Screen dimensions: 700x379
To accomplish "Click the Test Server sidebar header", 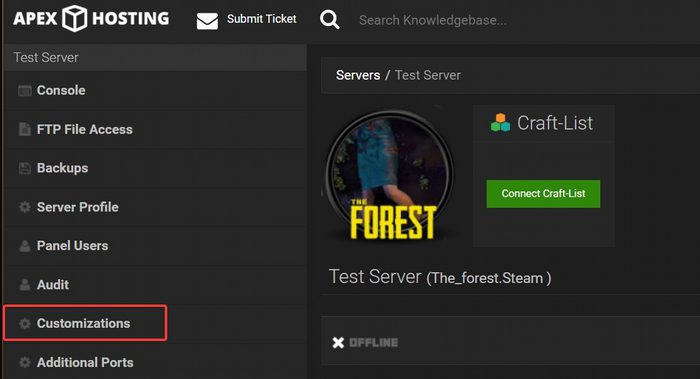I will [155, 58].
